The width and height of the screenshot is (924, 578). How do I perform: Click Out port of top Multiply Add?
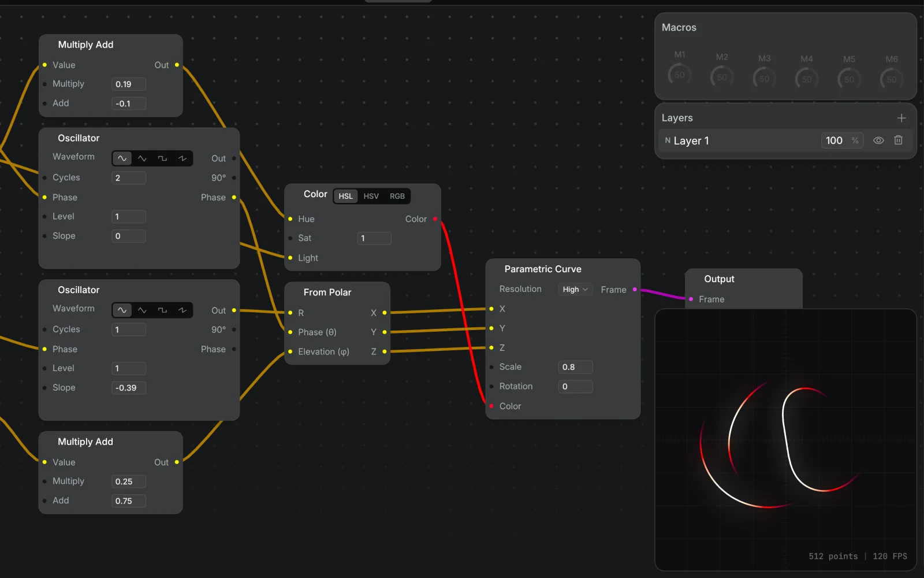tap(177, 65)
